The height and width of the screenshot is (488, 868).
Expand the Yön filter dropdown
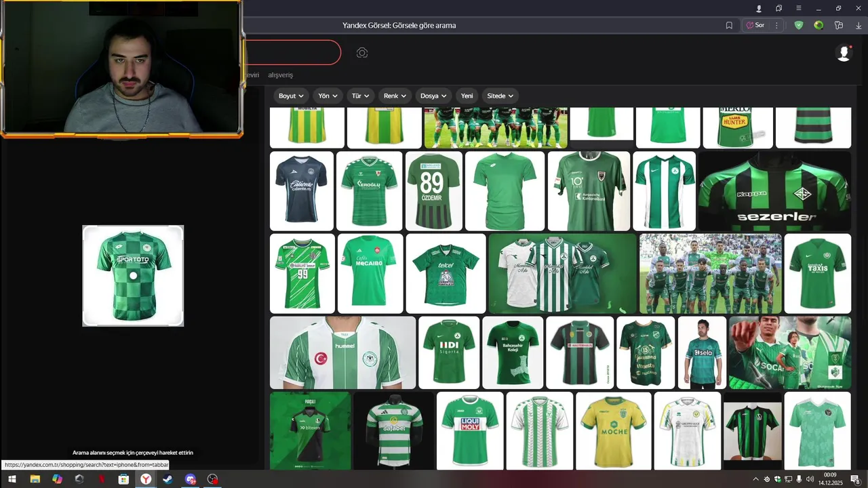[328, 96]
